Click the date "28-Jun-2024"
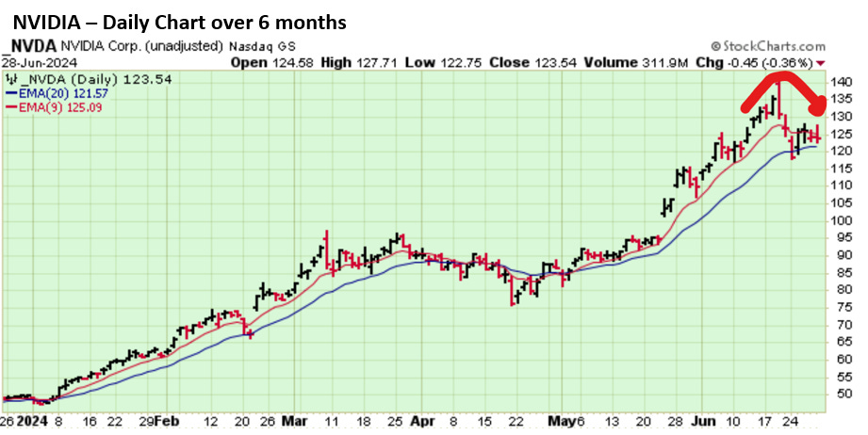Image resolution: width=868 pixels, height=435 pixels. [40, 62]
